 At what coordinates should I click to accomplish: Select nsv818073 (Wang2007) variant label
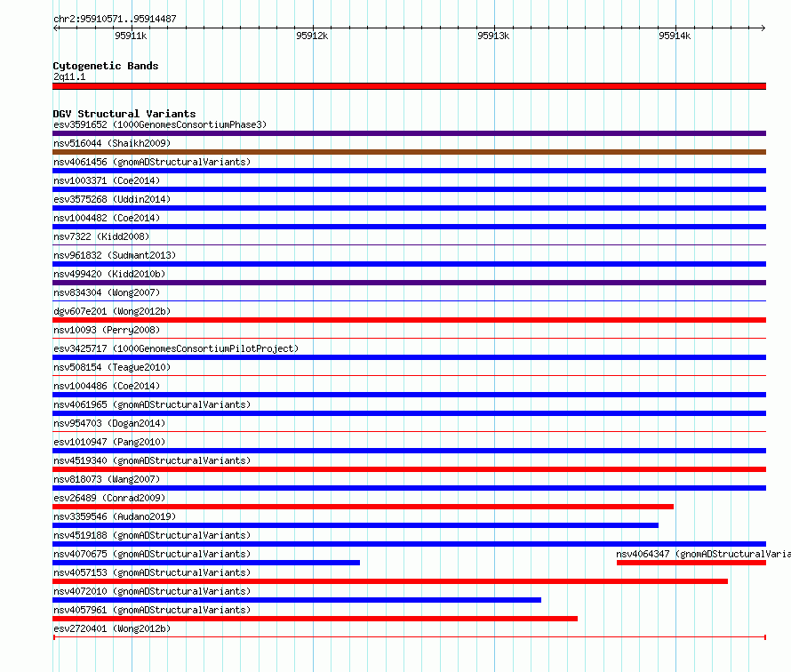107,479
